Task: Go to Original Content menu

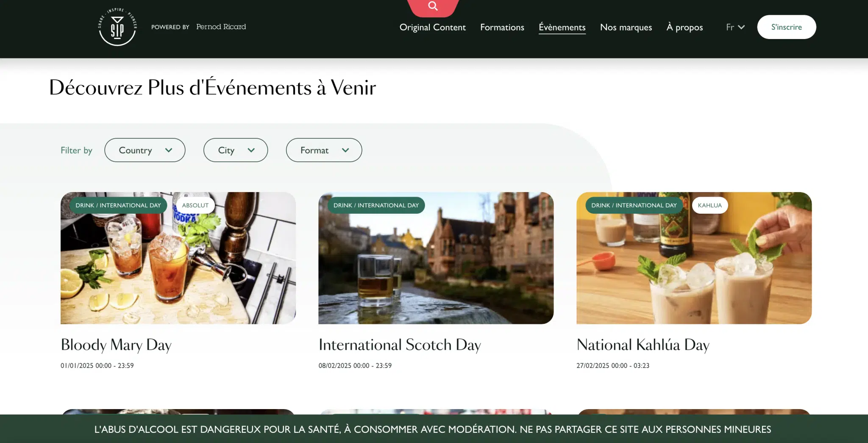Action: click(432, 27)
